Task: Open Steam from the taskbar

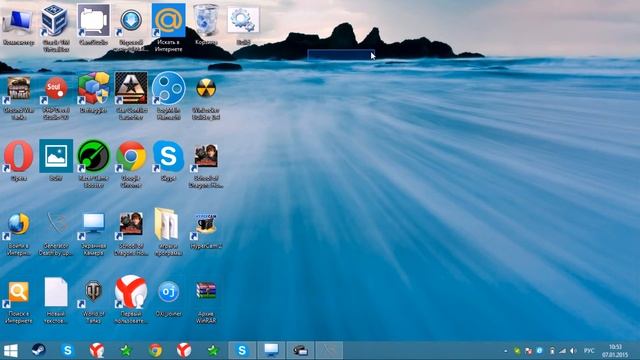Action: point(39,350)
